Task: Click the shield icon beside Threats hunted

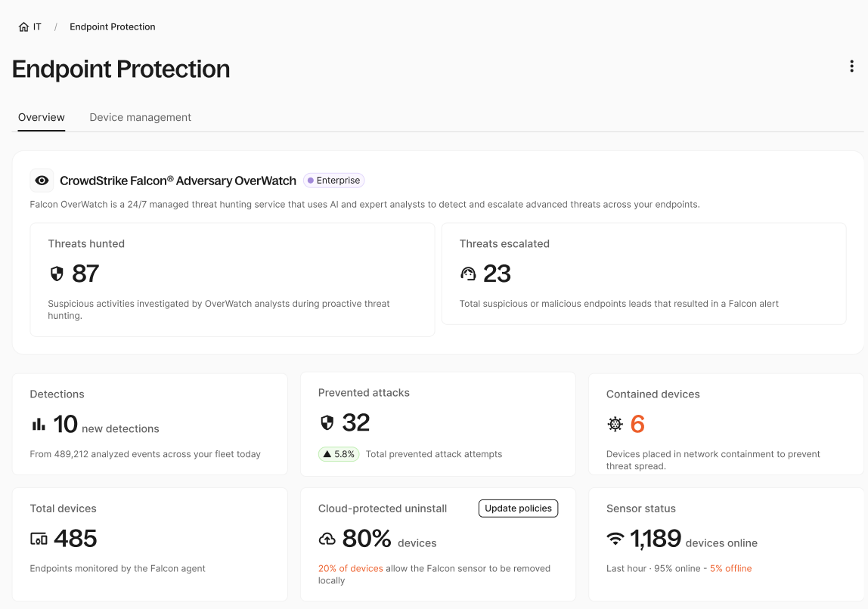Action: 57,274
